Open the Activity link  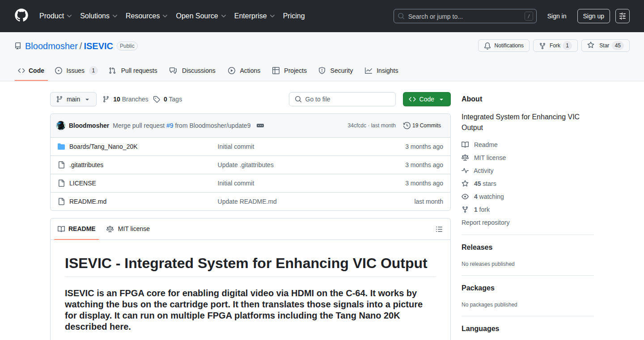(x=478, y=171)
